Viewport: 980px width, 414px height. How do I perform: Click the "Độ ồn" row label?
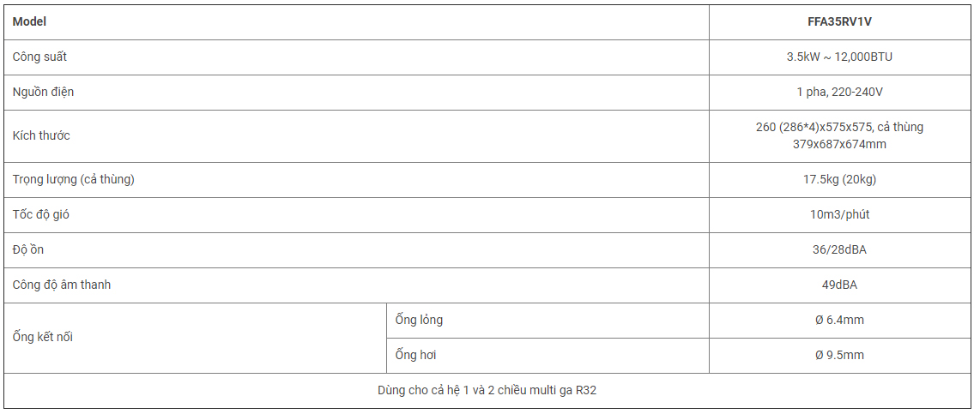tap(30, 249)
